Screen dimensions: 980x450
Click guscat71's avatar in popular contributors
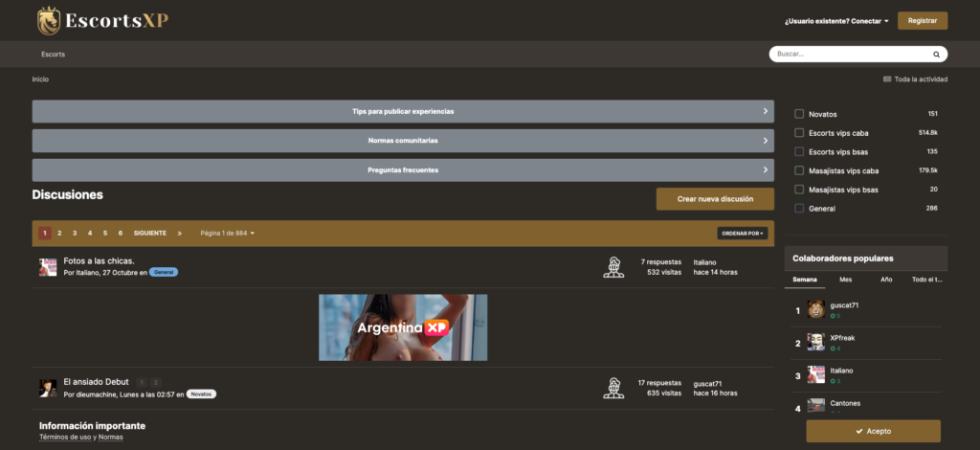[x=815, y=309]
